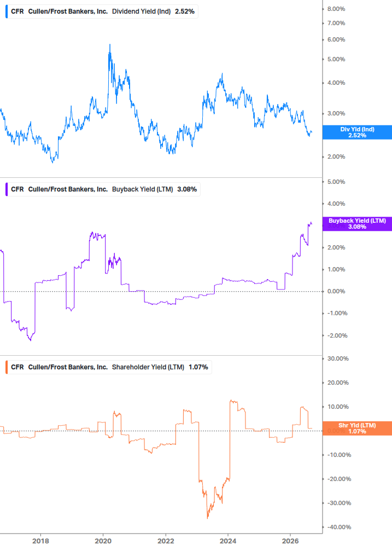Image resolution: width=392 pixels, height=550 pixels.
Task: Select the blue color bar of the Dividend Yield legend
Action: pyautogui.click(x=7, y=11)
